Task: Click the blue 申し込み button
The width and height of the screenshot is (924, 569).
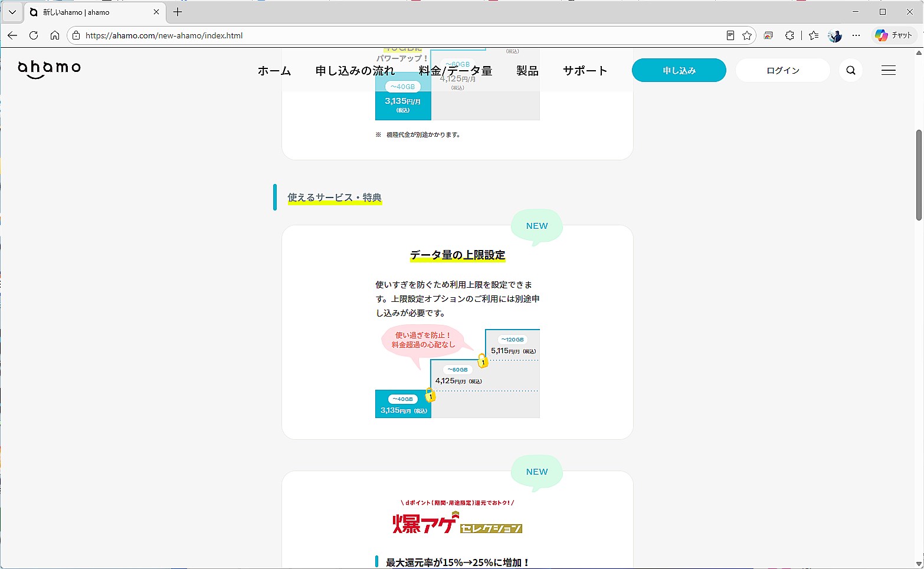Action: click(679, 70)
